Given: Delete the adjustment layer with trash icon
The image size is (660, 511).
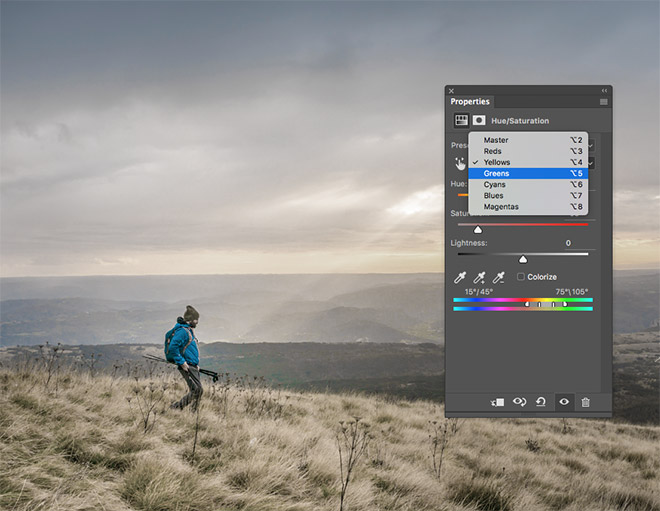Looking at the screenshot, I should pyautogui.click(x=586, y=401).
